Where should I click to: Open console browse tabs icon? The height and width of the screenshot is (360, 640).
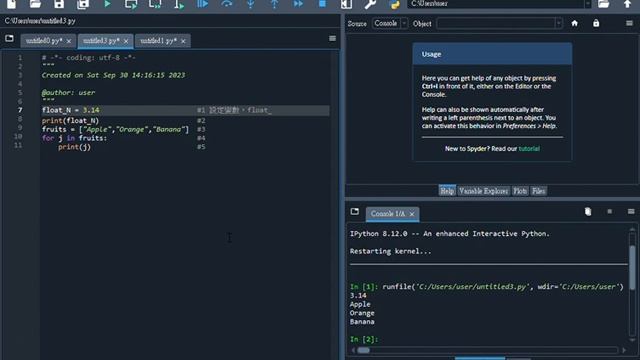click(x=355, y=211)
